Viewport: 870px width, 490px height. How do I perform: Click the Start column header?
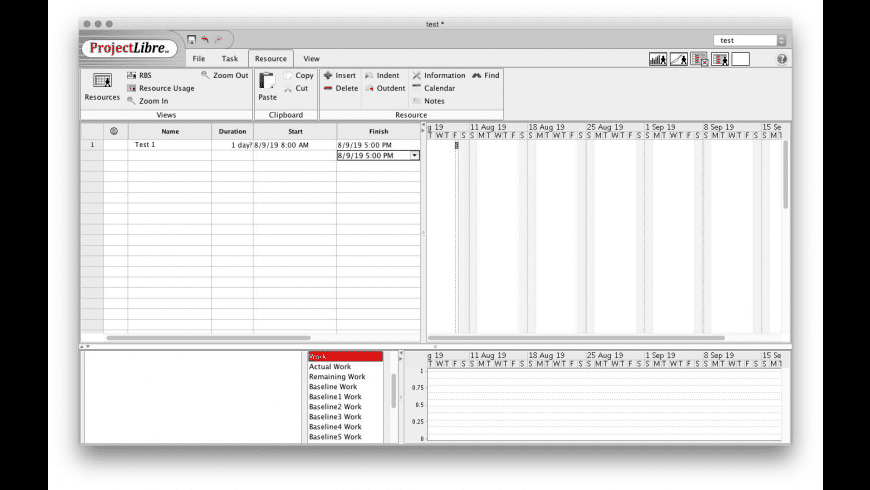coord(295,132)
